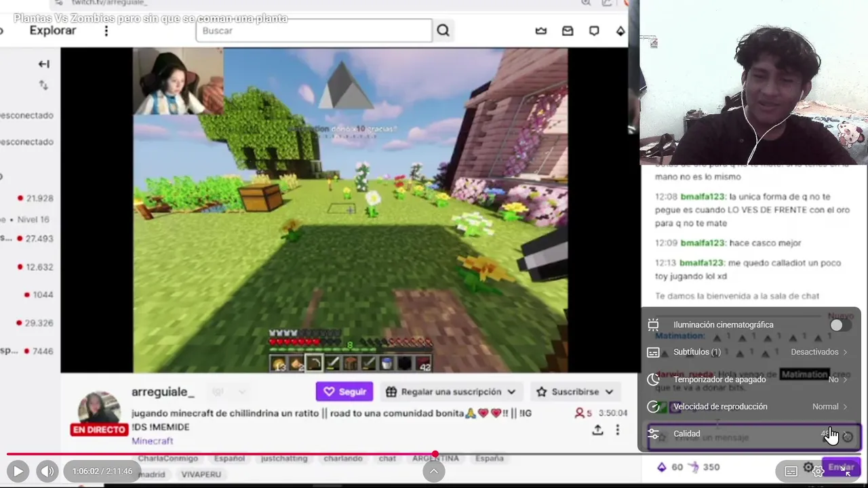868x488 pixels.
Task: Click the streamer webcam overlay in the stream
Action: [178, 81]
